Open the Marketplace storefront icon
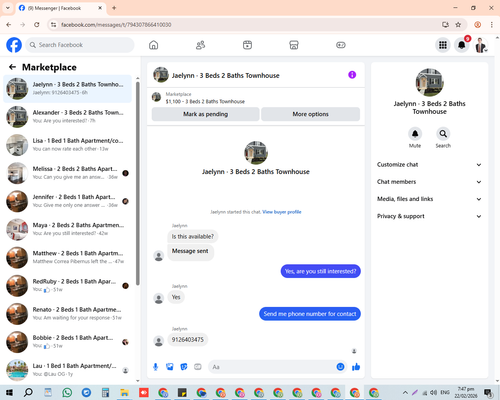This screenshot has height=400, width=500. (294, 45)
